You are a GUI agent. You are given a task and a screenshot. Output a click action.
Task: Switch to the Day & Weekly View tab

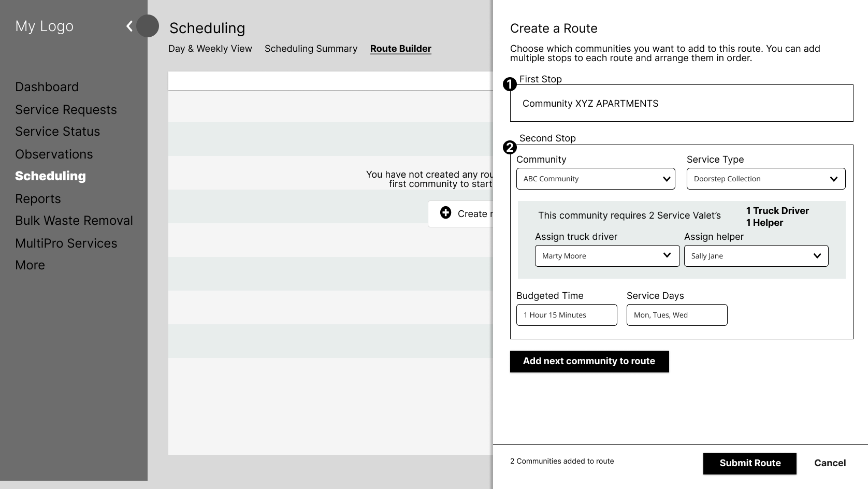[210, 48]
